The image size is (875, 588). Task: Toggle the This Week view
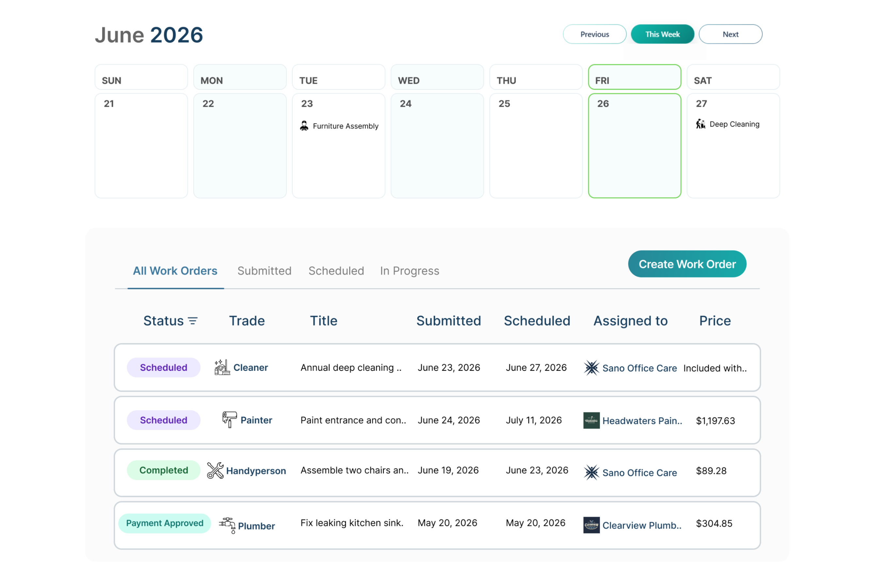[662, 34]
